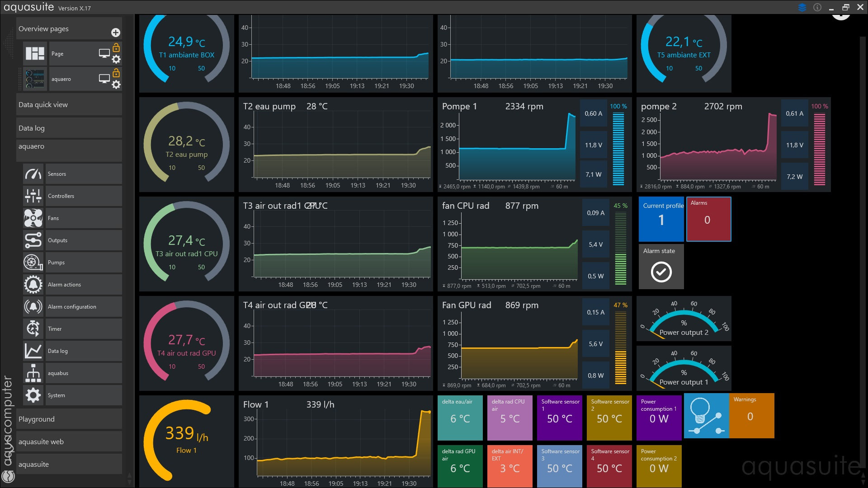Toggle the lock on Page overview
The image size is (868, 488).
click(x=116, y=47)
